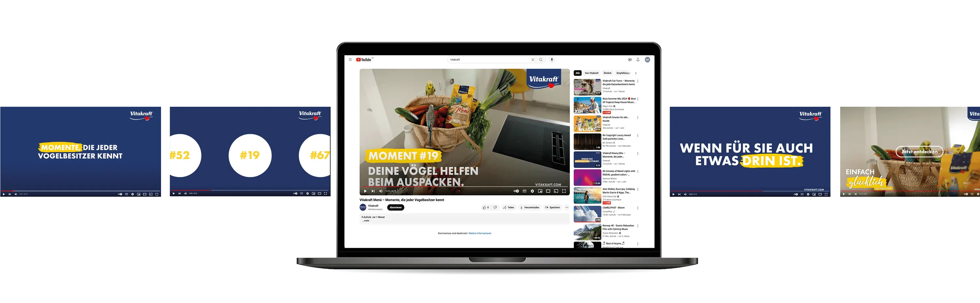Click the Abonnieren button
Screen dimensions: 980x303
tap(395, 208)
